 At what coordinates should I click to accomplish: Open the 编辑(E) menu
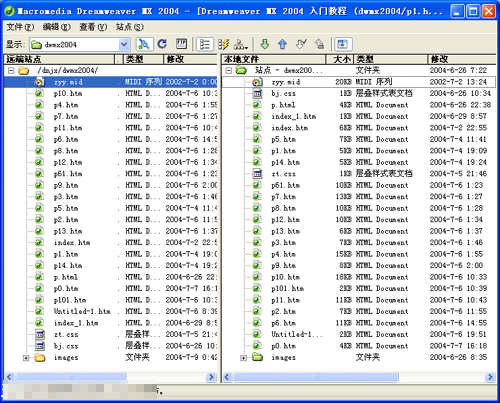[x=57, y=27]
